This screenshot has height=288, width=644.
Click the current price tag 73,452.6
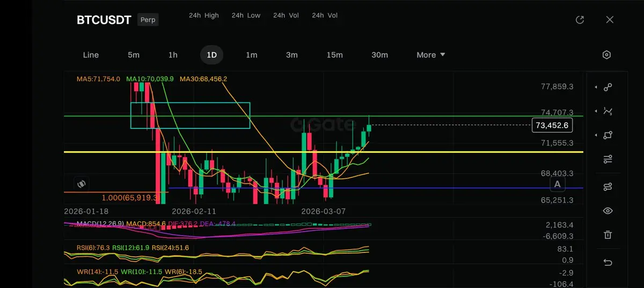pyautogui.click(x=552, y=125)
